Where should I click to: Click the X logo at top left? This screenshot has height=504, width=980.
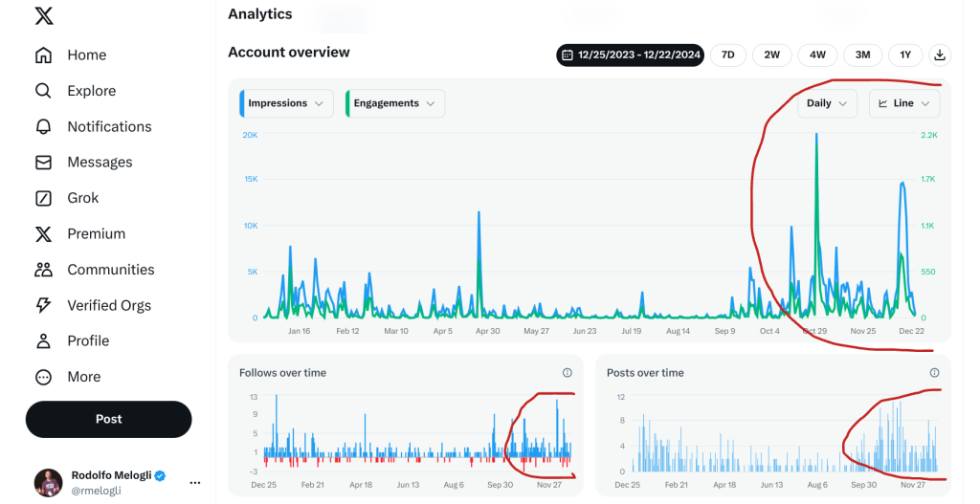point(44,16)
